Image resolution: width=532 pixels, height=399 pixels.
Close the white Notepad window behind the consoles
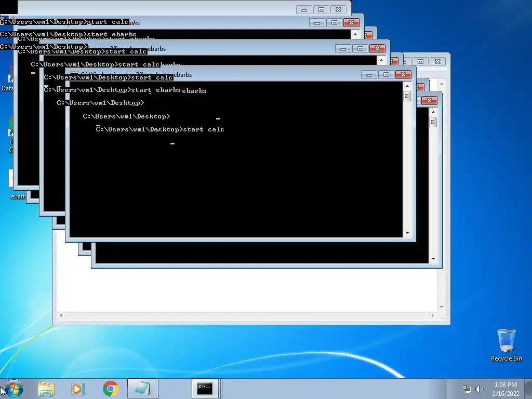point(437,62)
